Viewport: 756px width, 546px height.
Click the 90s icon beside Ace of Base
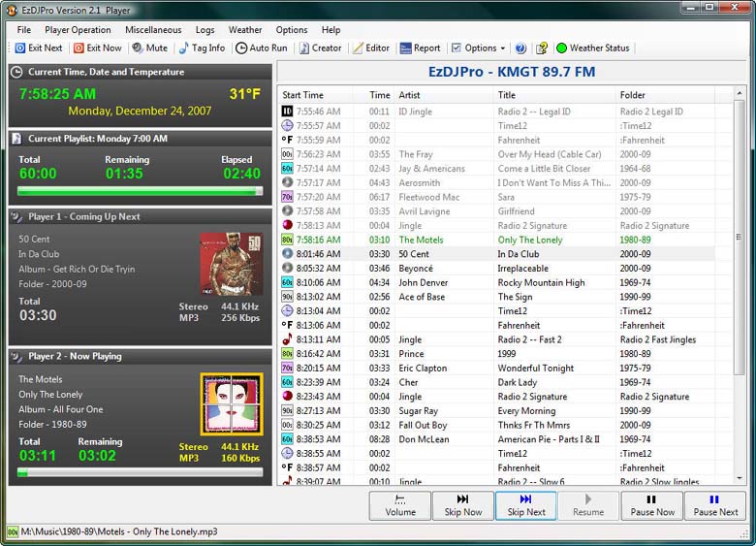click(287, 297)
